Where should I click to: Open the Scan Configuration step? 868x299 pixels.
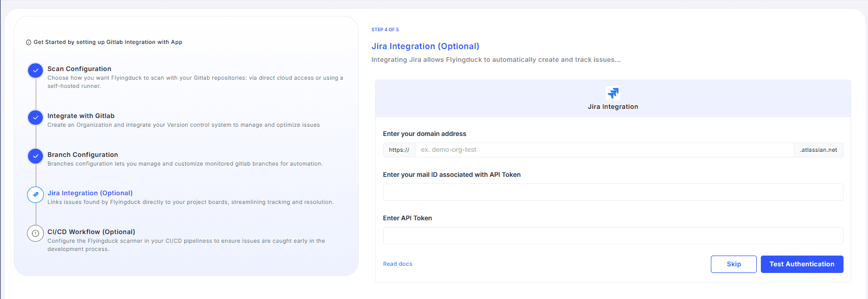pyautogui.click(x=79, y=68)
